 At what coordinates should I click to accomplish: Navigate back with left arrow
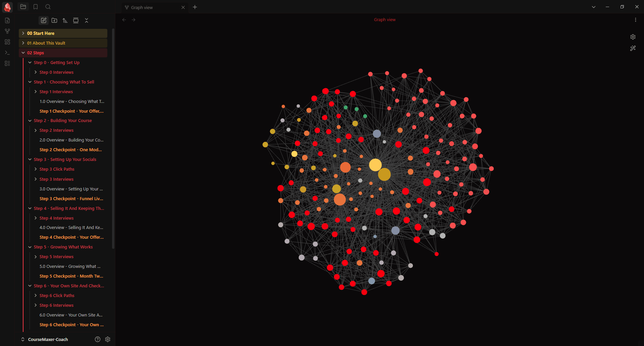[x=124, y=20]
